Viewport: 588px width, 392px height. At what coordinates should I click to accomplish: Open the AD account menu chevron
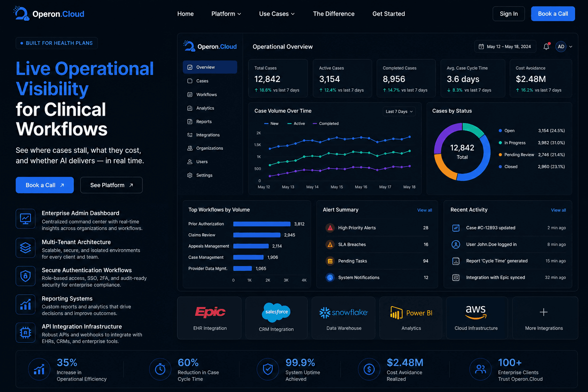pos(571,47)
